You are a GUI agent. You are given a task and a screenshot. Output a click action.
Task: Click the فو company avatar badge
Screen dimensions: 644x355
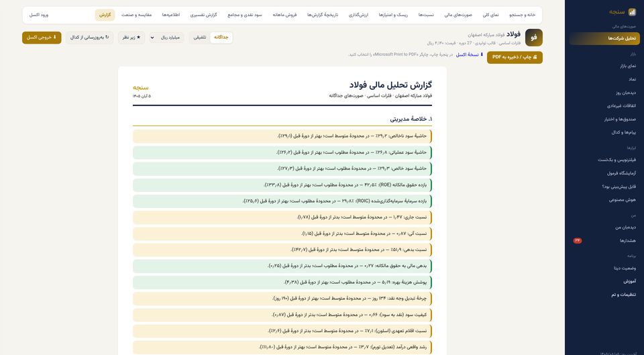[x=533, y=38]
